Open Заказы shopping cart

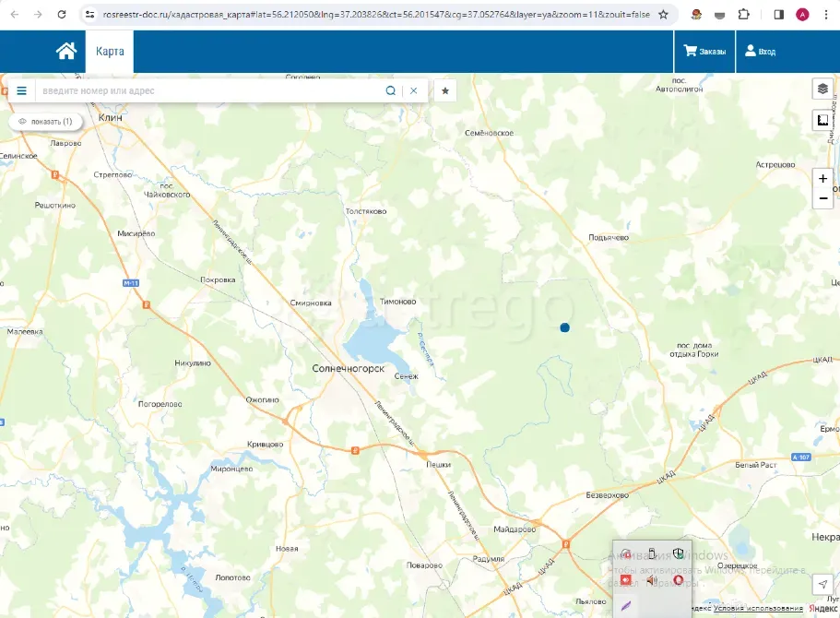pos(704,52)
